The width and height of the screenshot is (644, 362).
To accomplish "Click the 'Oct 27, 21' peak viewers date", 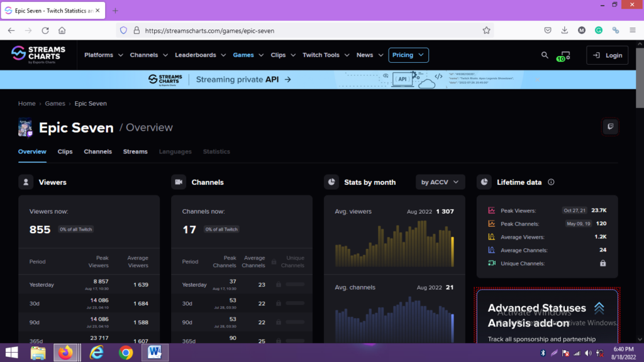I will click(575, 211).
